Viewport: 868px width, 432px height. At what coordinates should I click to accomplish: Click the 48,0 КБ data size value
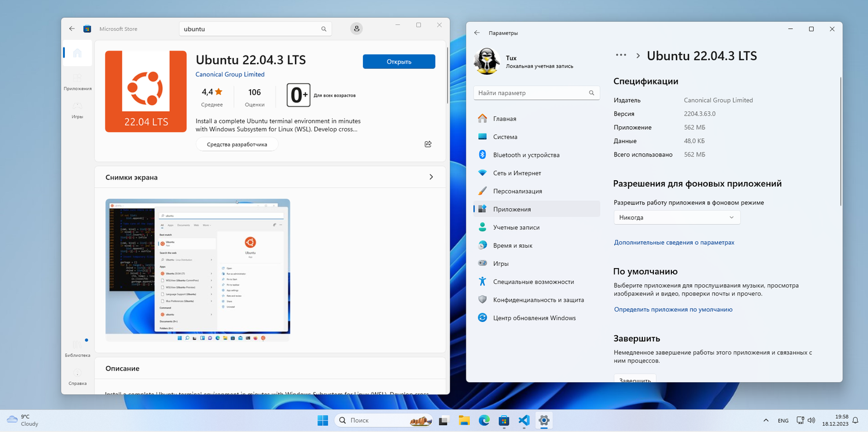(694, 141)
